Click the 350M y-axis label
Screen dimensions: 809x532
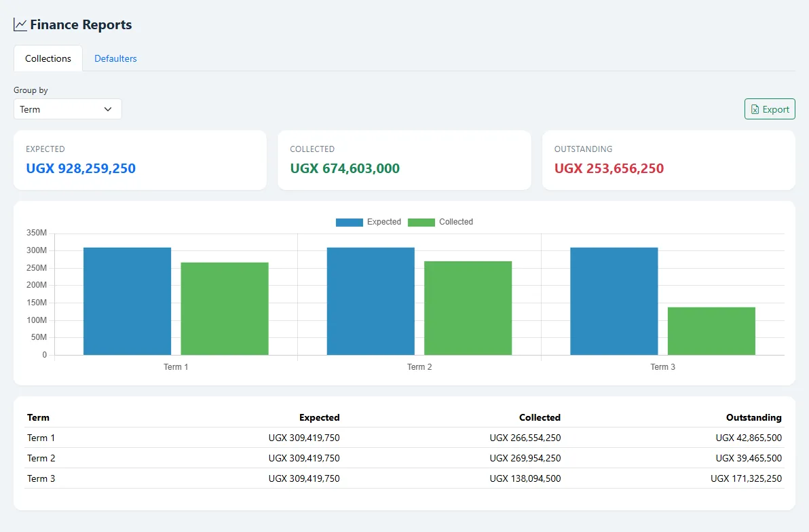(x=37, y=233)
